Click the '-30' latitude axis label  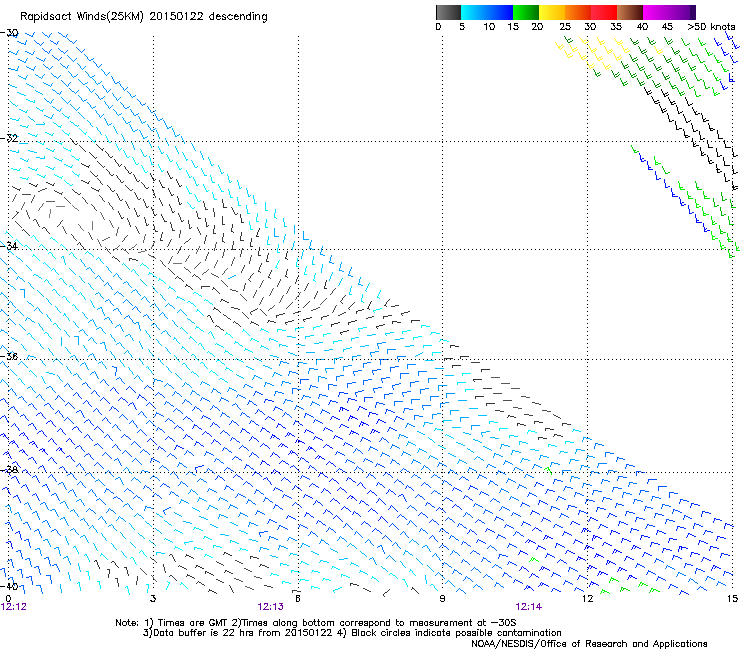tap(9, 33)
